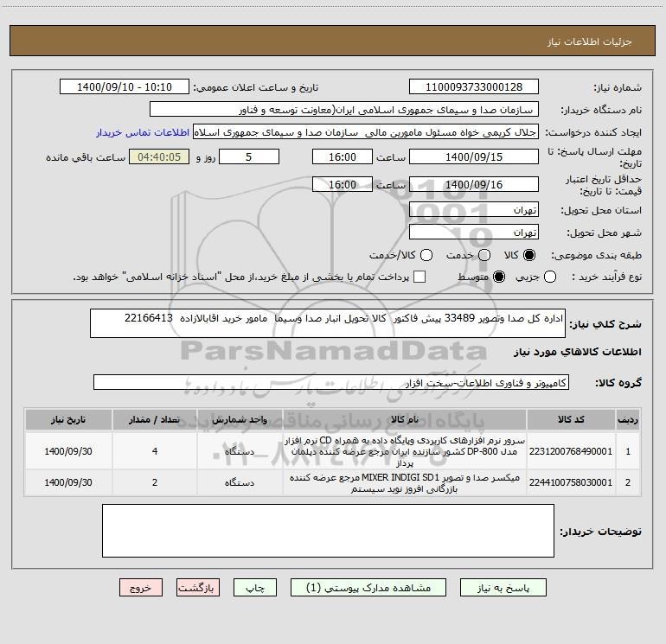The width and height of the screenshot is (666, 644).
Task: Click the response deadline date 1400/09/15
Action: [x=474, y=156]
